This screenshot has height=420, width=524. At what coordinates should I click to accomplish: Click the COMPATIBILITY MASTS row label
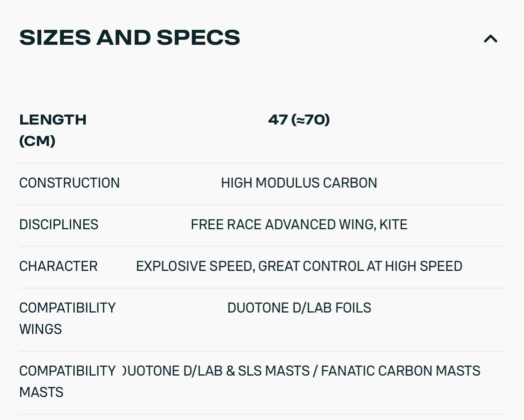tap(67, 381)
